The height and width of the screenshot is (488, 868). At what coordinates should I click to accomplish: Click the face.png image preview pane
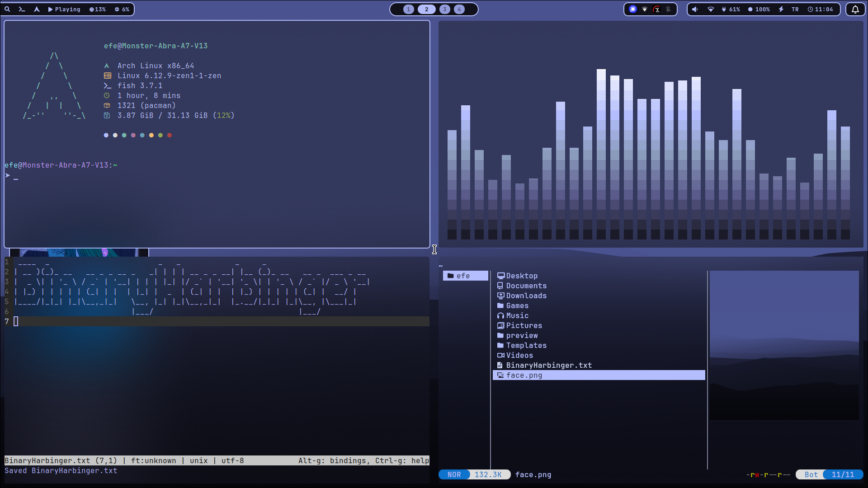(x=784, y=345)
